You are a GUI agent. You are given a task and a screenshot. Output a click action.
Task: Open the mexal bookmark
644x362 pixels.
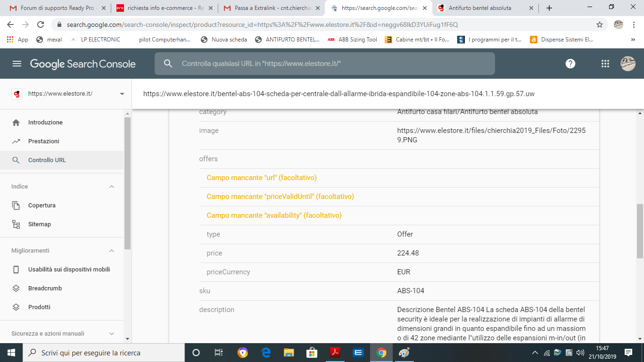pos(49,40)
